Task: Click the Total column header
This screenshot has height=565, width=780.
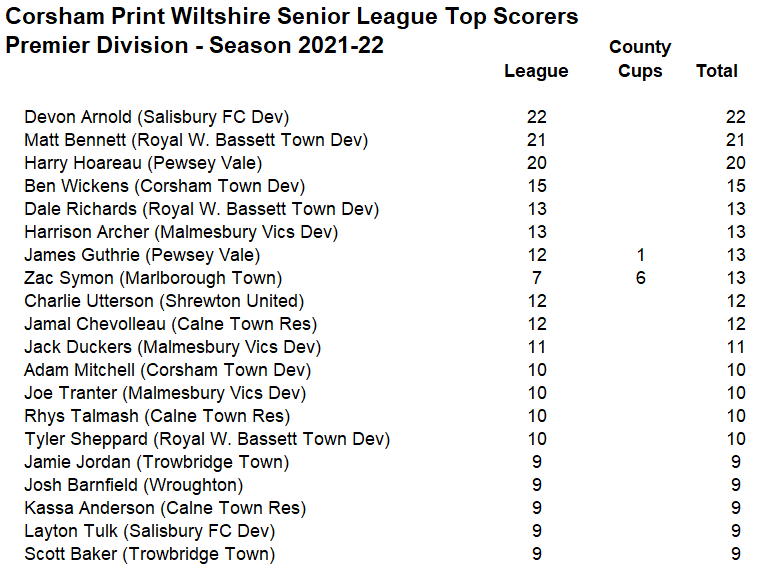Action: point(716,71)
